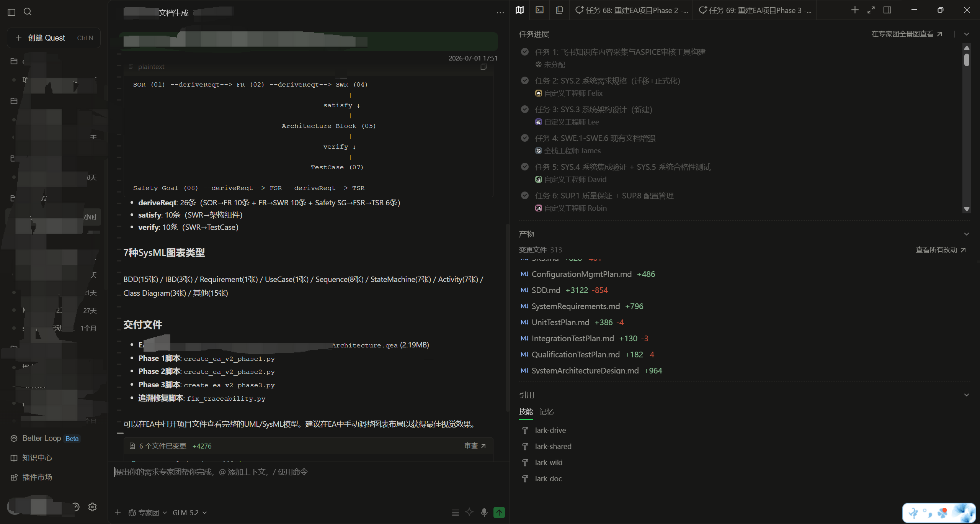Open the GLM-5.2 model dropdown
Screen dimensions: 980x524
(x=190, y=513)
